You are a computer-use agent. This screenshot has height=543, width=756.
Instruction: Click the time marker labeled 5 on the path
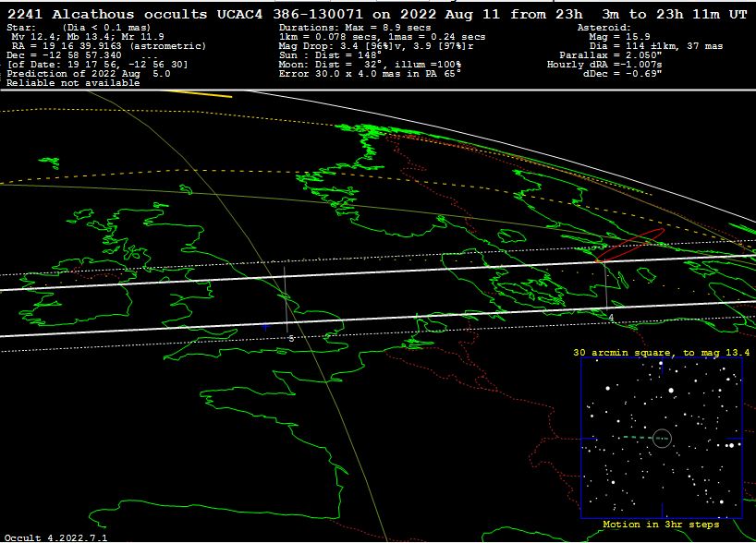291,338
